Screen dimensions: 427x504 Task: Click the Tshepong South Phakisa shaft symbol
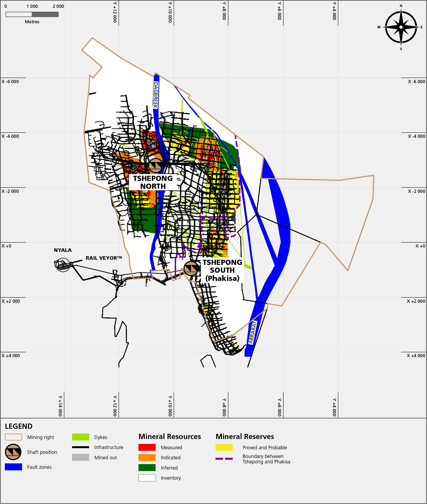pyautogui.click(x=191, y=268)
